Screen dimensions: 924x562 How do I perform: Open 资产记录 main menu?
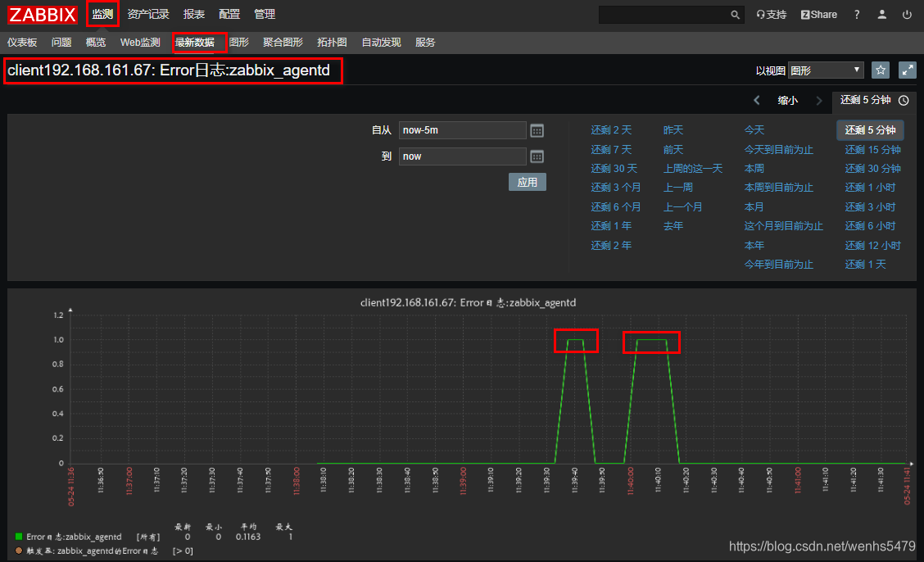point(148,14)
